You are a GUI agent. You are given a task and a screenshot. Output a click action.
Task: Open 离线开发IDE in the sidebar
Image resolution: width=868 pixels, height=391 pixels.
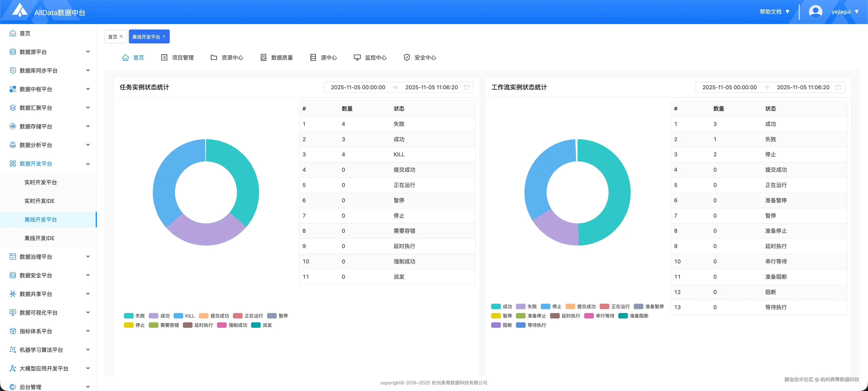pos(39,238)
